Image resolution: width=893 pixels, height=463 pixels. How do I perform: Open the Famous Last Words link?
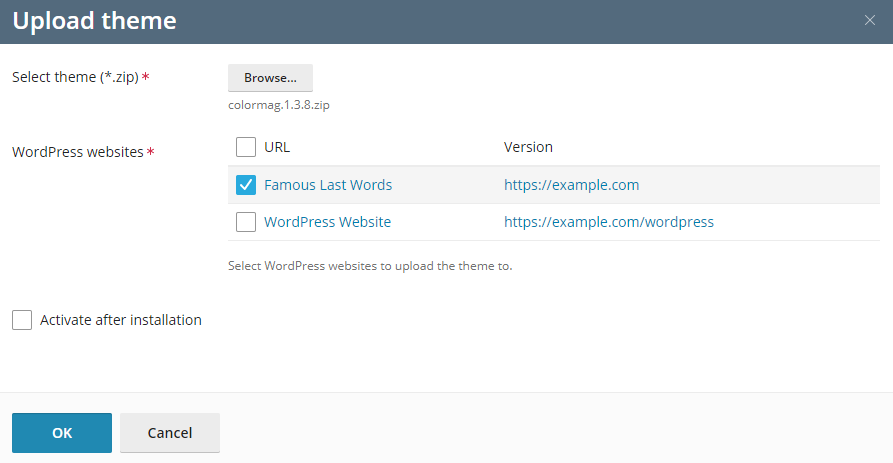(x=328, y=185)
